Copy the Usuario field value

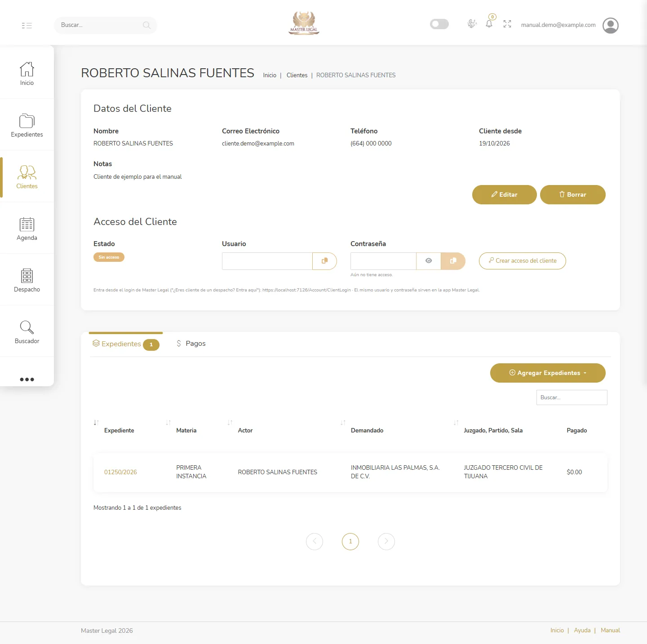coord(324,261)
